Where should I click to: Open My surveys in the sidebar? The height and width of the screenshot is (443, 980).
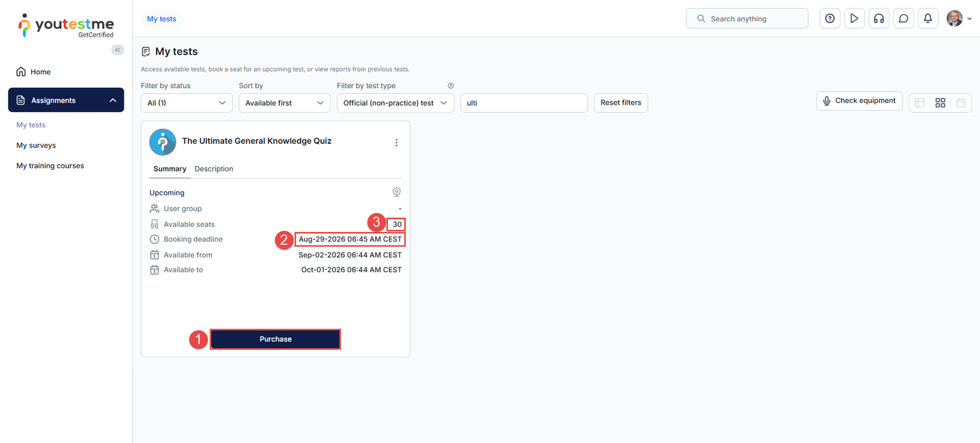pos(36,146)
